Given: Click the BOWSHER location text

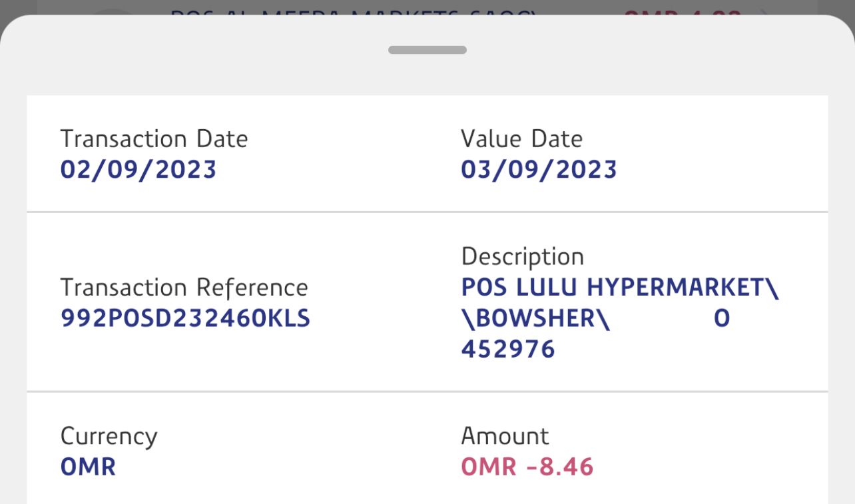Looking at the screenshot, I should tap(535, 319).
